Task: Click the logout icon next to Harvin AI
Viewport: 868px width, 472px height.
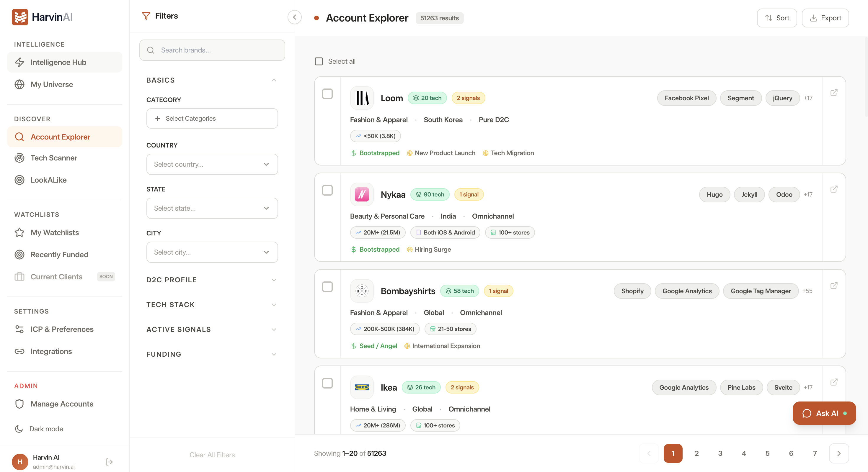Action: click(x=109, y=462)
